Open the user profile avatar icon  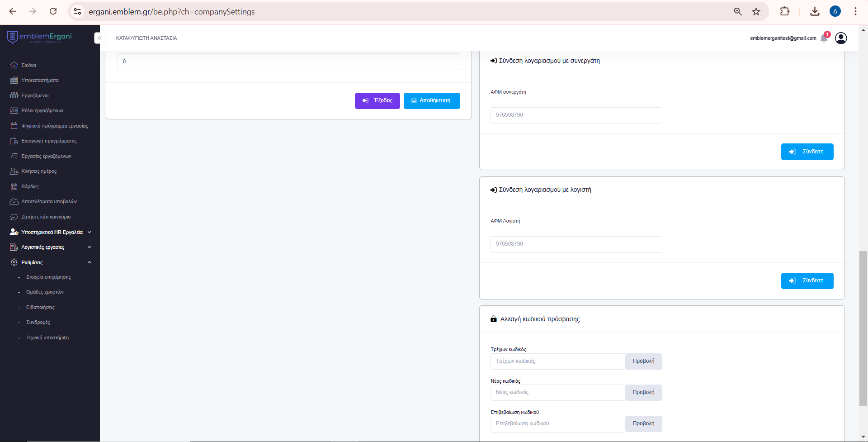[x=841, y=38]
